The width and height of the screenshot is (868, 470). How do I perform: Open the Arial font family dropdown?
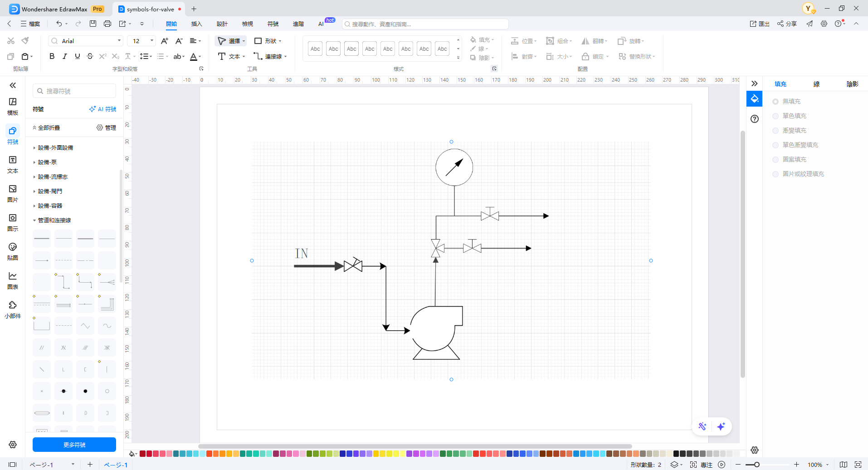[86, 41]
